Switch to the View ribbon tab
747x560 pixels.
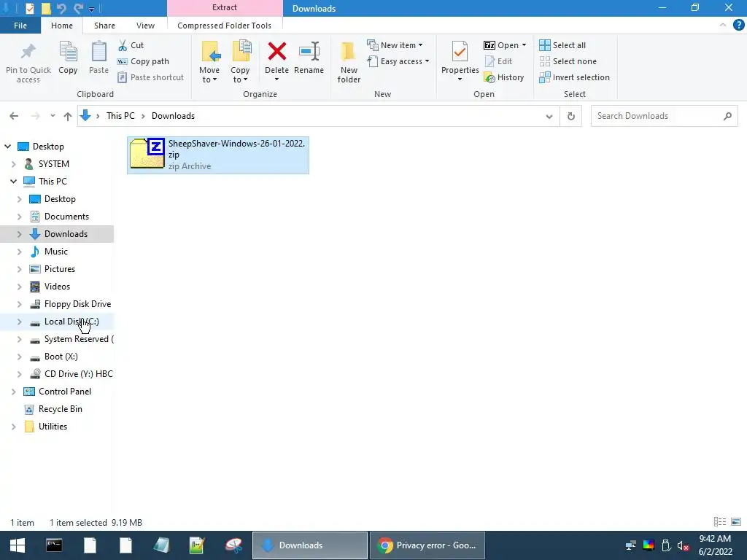pyautogui.click(x=145, y=26)
